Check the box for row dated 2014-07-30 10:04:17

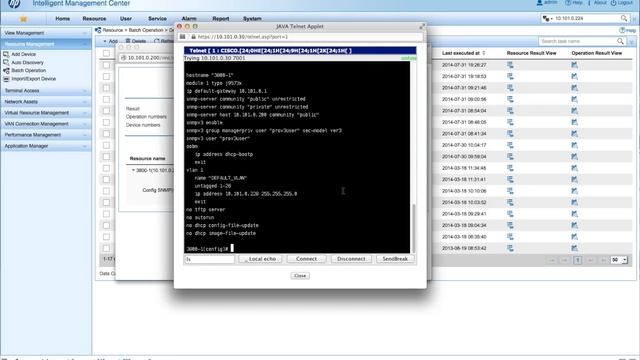coord(106,145)
